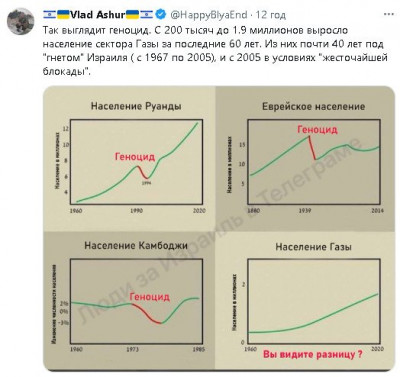Click the Вы видите разницу? caption
Viewport: 400px width, 377px height.
(313, 354)
